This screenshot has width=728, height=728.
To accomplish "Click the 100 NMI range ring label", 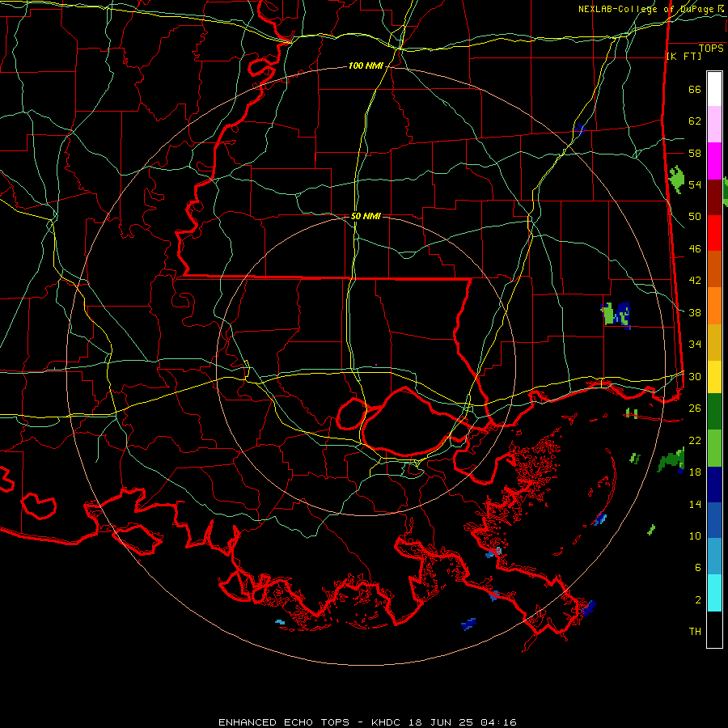I will (366, 66).
